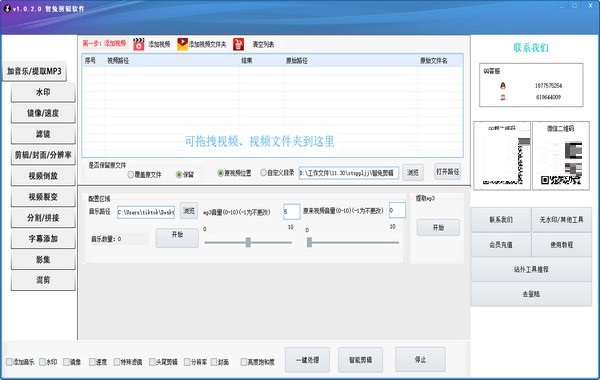Image resolution: width=600 pixels, height=380 pixels.
Task: Click the 添加视频文件夹 folder icon
Action: pyautogui.click(x=183, y=44)
